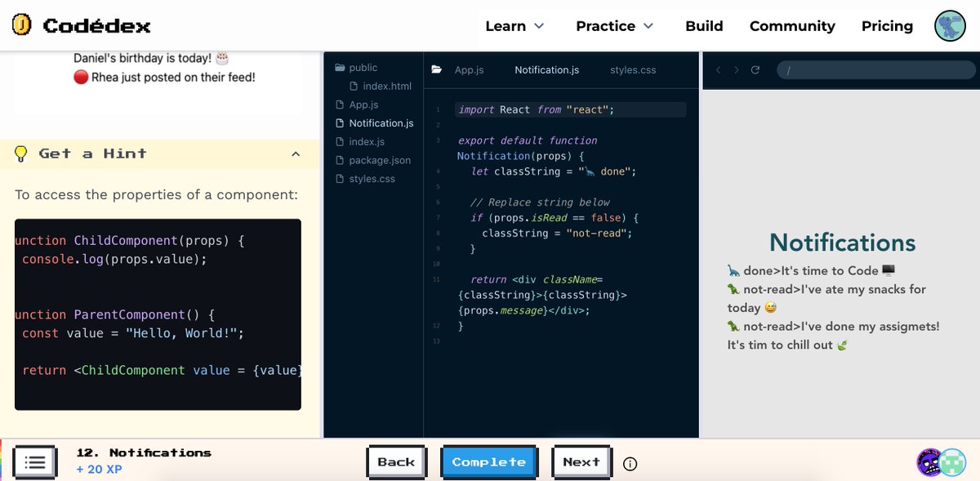Viewport: 980px width, 481px height.
Task: Click the preview URL address field
Action: pos(875,70)
